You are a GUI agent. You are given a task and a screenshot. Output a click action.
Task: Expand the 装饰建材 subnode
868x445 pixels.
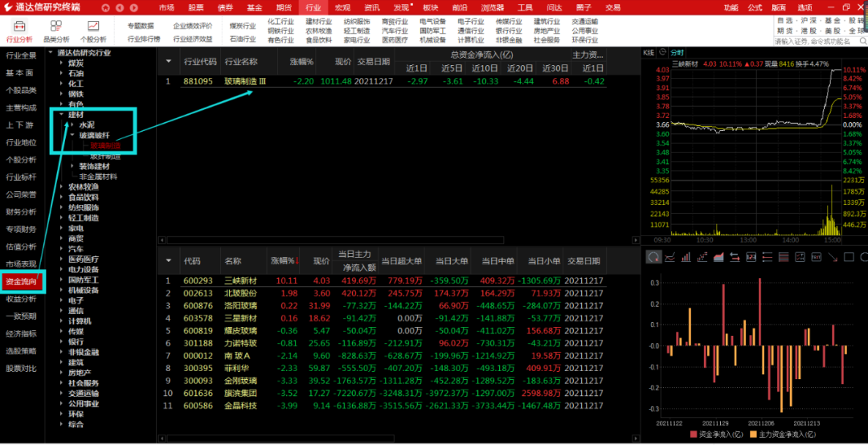tap(72, 166)
